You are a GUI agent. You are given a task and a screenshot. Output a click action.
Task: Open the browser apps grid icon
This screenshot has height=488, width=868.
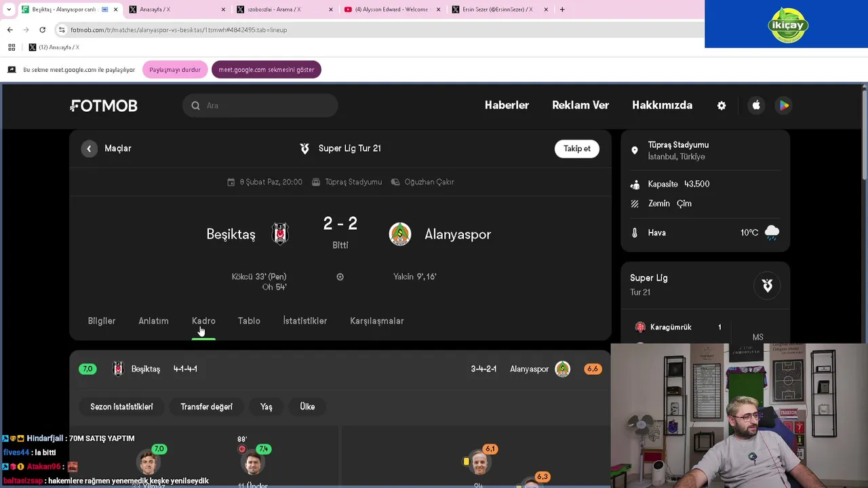pyautogui.click(x=12, y=47)
